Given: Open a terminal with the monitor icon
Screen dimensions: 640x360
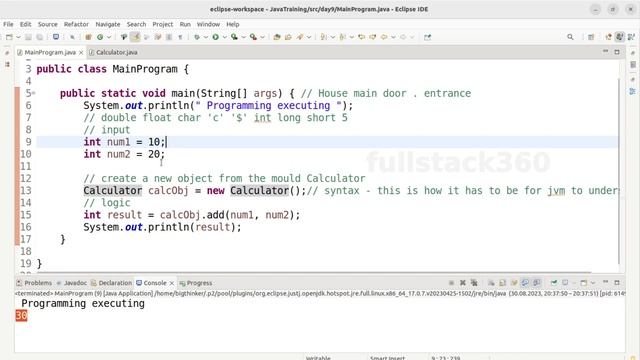Looking at the screenshot, I should pos(56,37).
